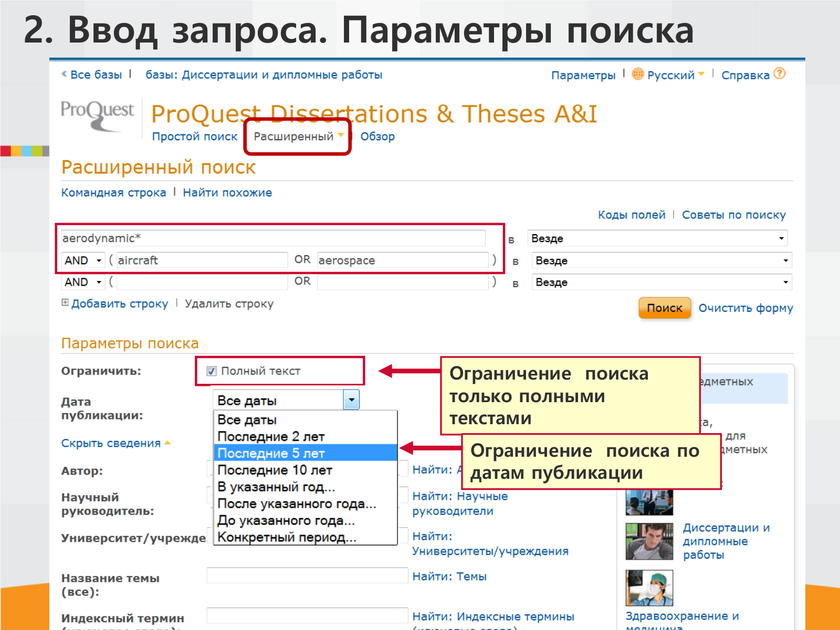
Task: Select До указанного года option
Action: tap(305, 520)
